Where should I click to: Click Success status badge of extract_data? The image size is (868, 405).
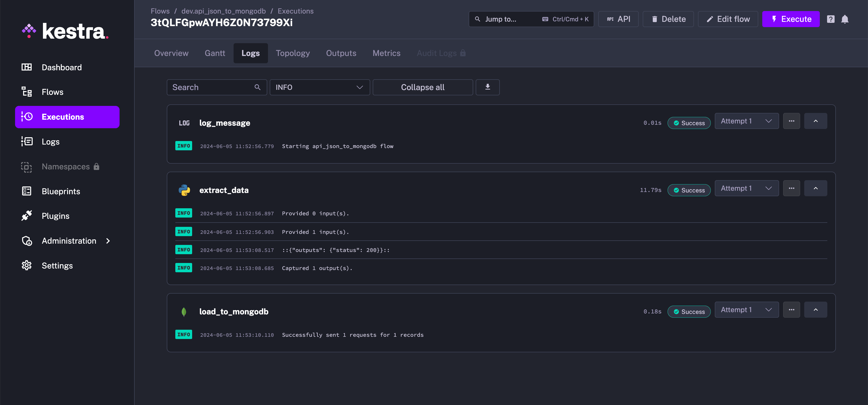689,190
